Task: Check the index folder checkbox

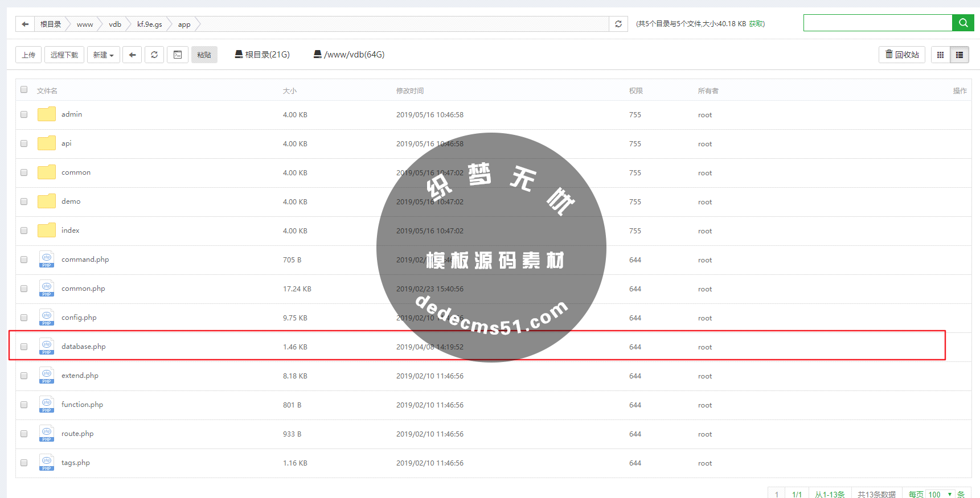Action: click(x=24, y=231)
